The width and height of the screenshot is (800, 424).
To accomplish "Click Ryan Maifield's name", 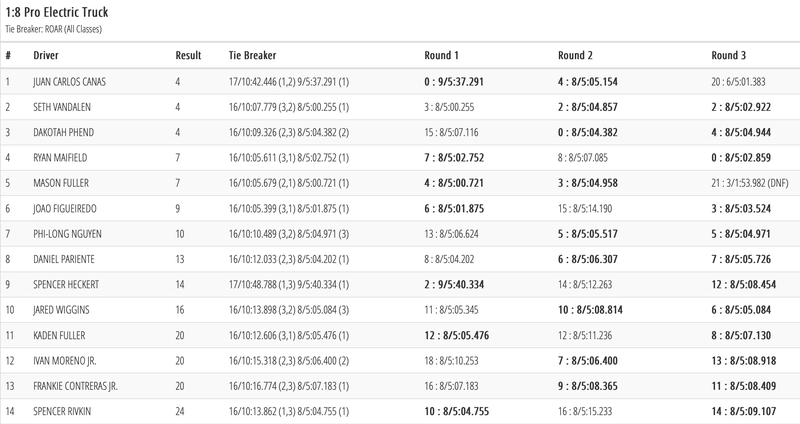I will click(62, 158).
